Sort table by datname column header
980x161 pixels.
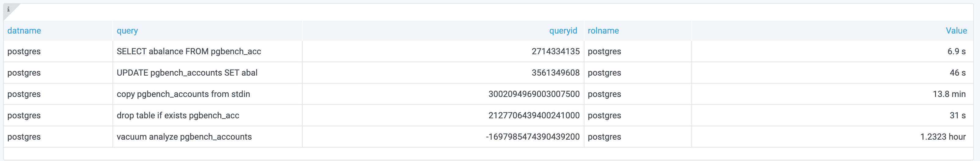[24, 31]
